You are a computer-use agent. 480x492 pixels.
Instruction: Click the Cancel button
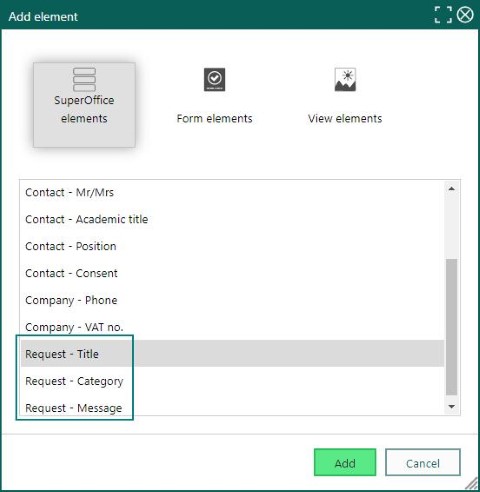[x=423, y=462]
